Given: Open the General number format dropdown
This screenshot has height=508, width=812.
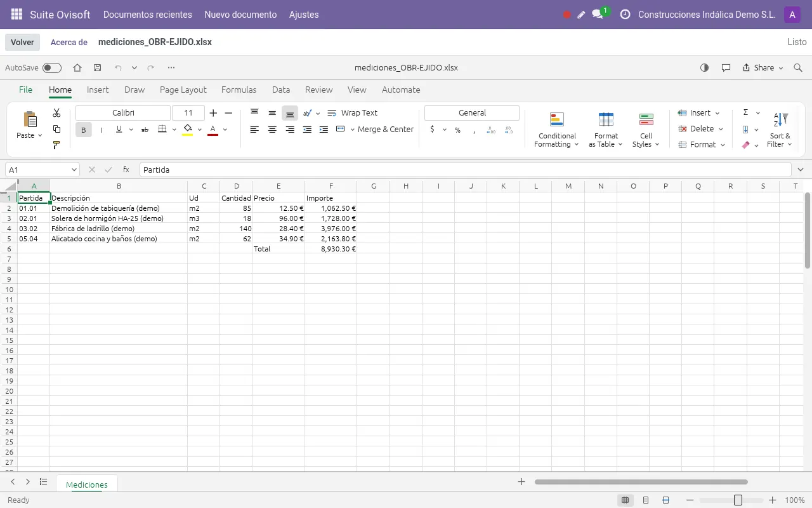Looking at the screenshot, I should (472, 113).
